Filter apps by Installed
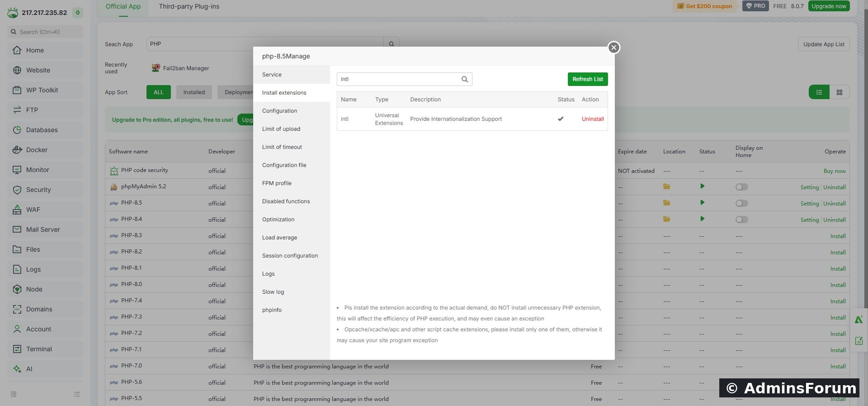Image resolution: width=868 pixels, height=406 pixels. [194, 92]
